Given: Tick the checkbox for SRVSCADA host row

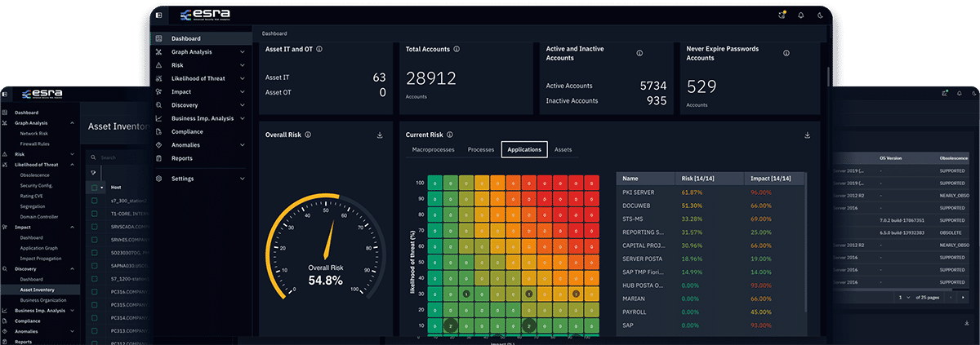Looking at the screenshot, I should click(x=94, y=227).
